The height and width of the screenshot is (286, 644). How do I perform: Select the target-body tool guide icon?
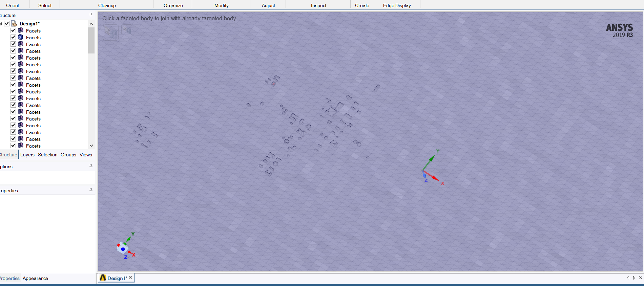point(111,32)
